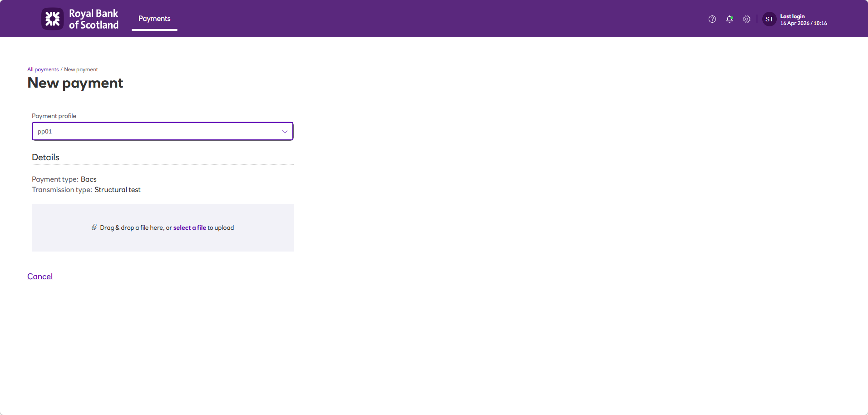This screenshot has width=868, height=415.
Task: Open the notifications bell icon
Action: coord(730,19)
